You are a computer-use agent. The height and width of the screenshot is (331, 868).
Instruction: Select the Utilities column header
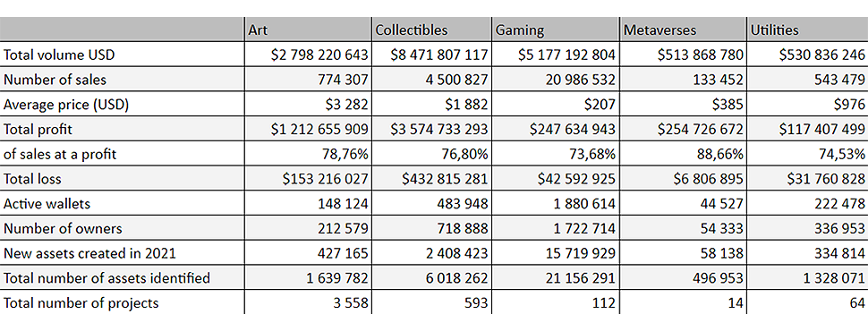pos(807,30)
